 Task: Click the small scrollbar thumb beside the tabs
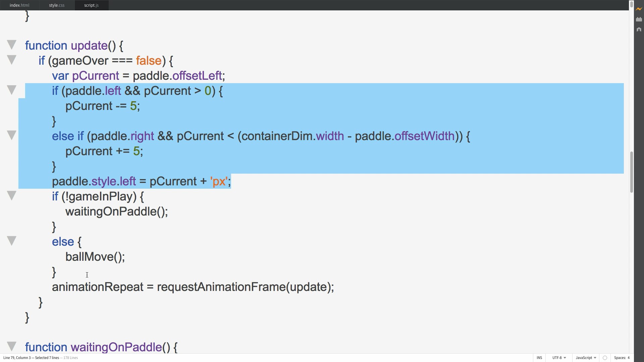tap(632, 5)
